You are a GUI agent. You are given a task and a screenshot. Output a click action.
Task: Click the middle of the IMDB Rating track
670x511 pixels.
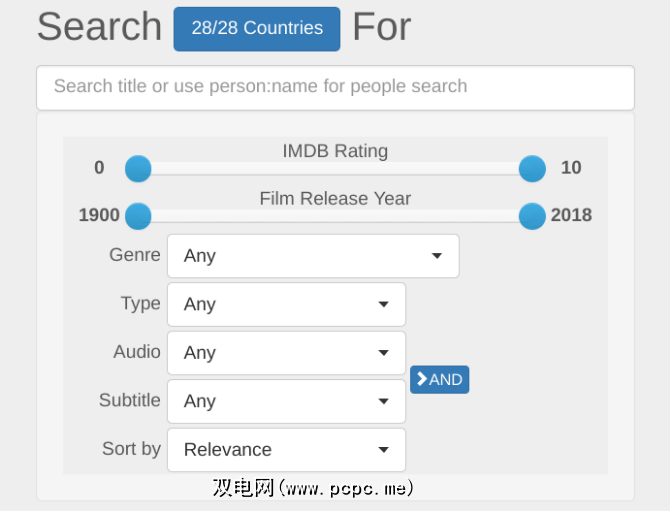[x=335, y=172]
